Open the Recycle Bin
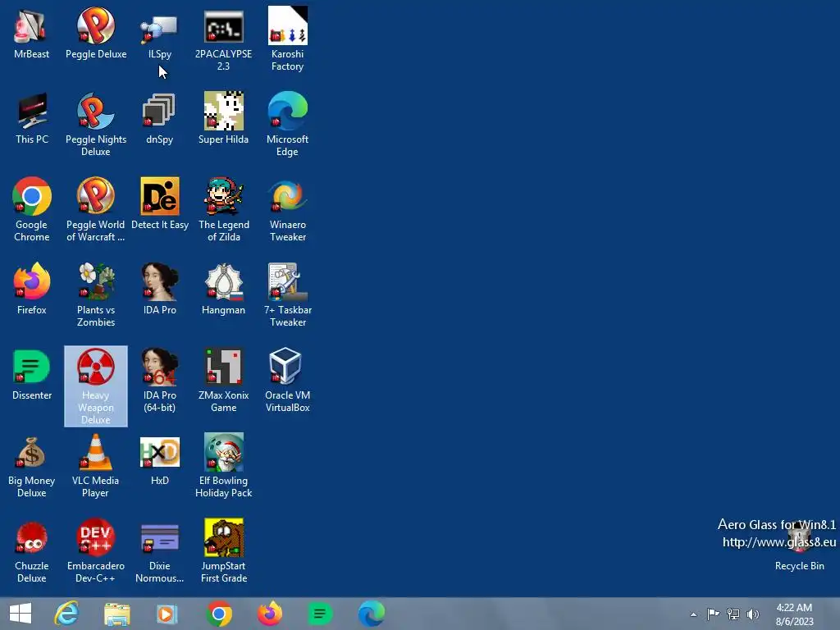The width and height of the screenshot is (840, 630). [799, 545]
